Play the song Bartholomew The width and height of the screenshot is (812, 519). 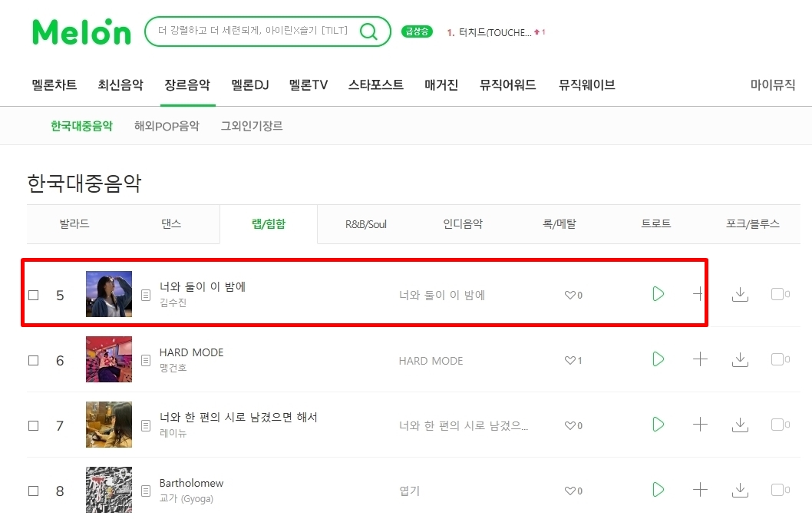(x=658, y=490)
